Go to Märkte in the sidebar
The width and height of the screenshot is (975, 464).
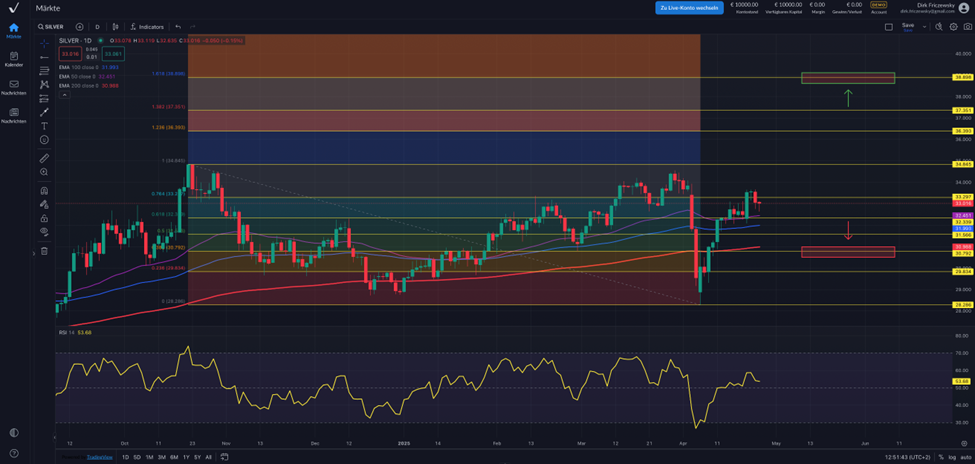[14, 30]
